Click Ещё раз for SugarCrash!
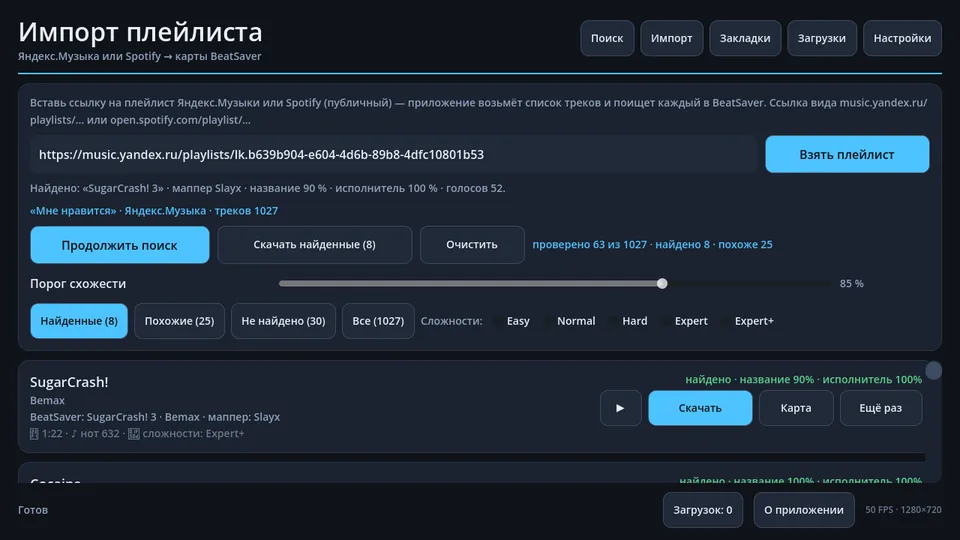 [880, 408]
